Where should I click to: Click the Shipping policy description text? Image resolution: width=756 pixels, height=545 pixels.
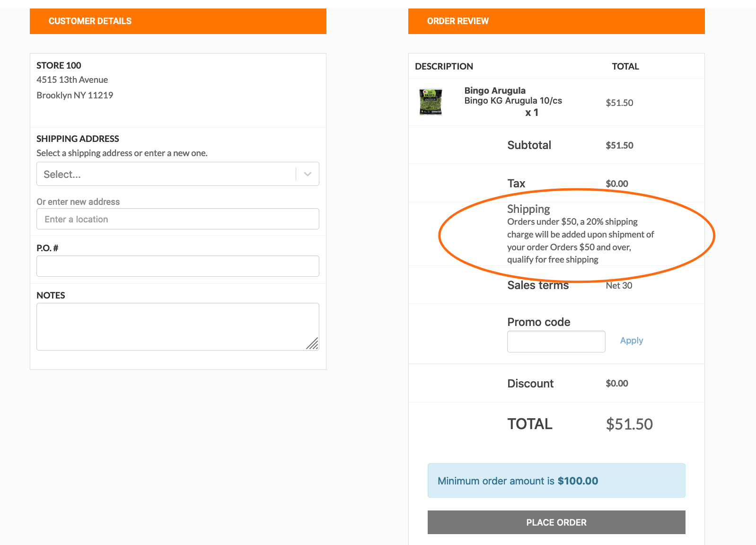[x=580, y=240]
